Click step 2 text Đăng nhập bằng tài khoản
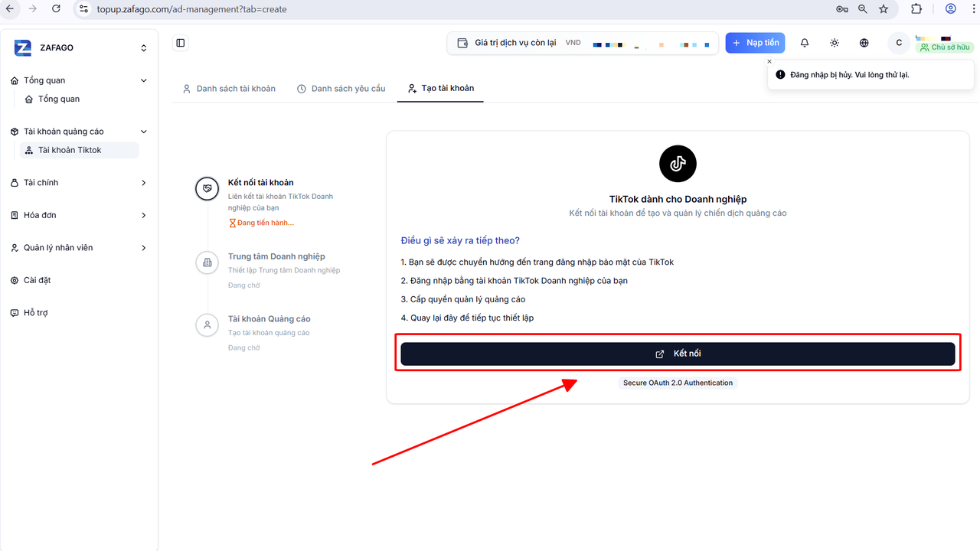Viewport: 980px width, 551px height. coord(514,281)
